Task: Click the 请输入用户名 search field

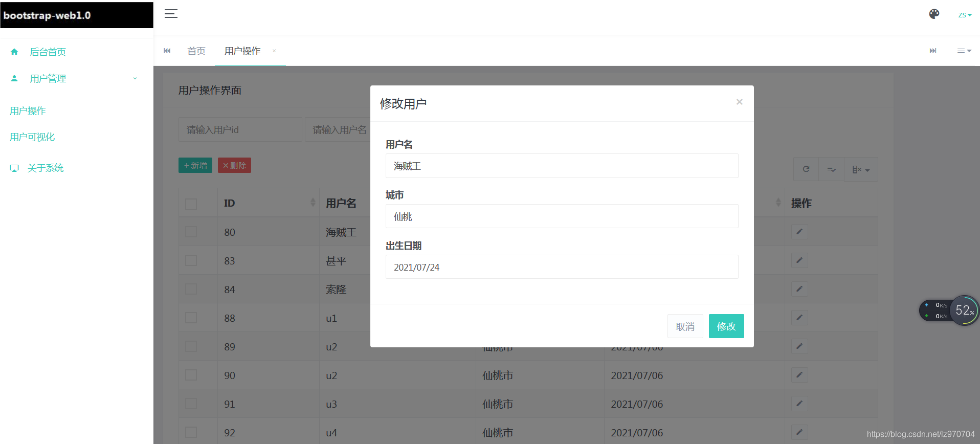Action: pyautogui.click(x=338, y=129)
